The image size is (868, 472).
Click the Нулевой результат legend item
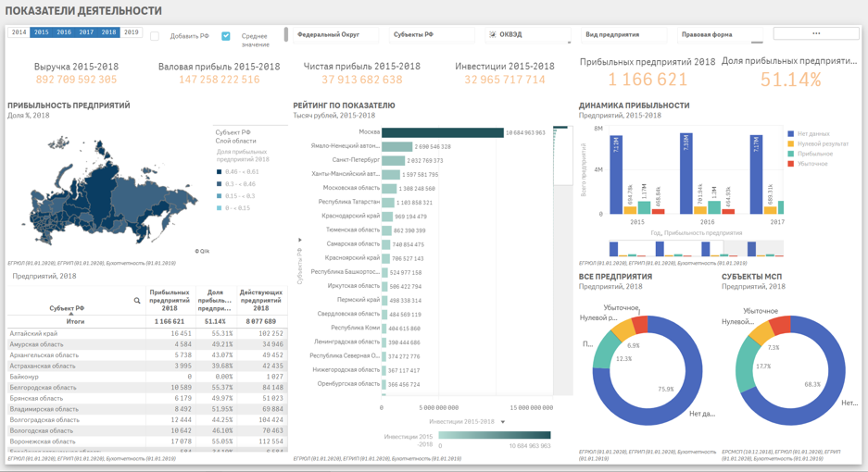[818, 143]
